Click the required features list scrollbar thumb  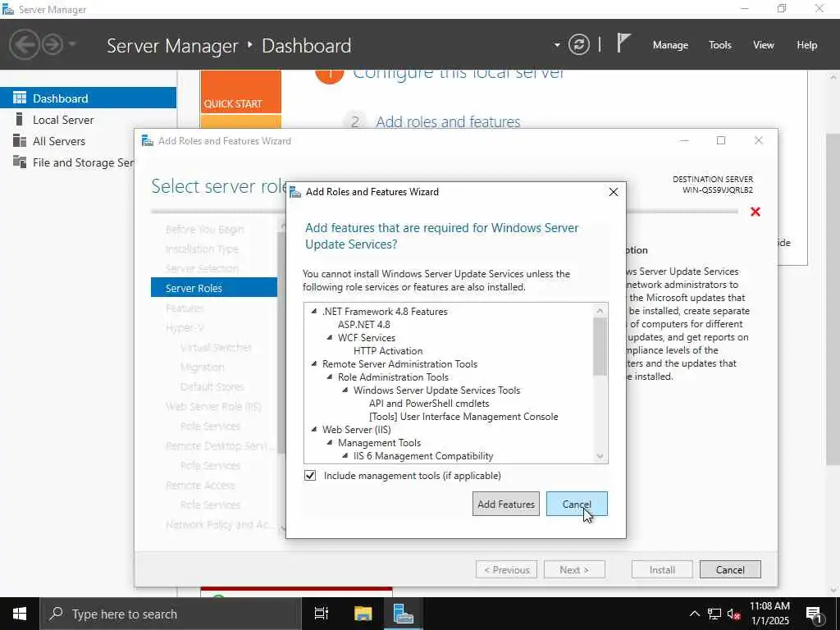pyautogui.click(x=600, y=346)
